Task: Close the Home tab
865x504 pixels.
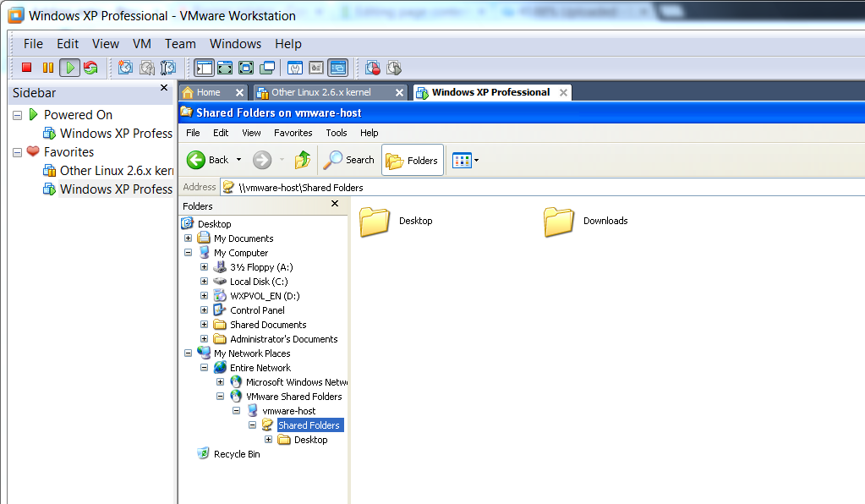Action: point(239,93)
